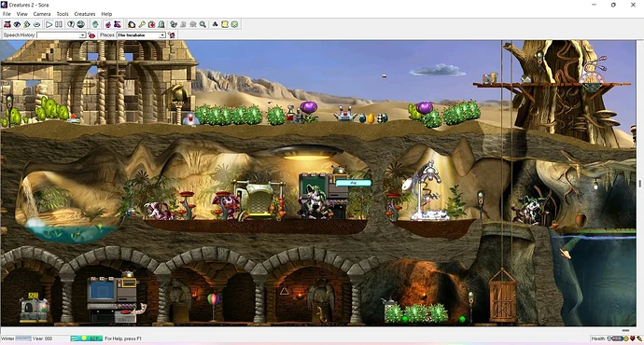Click the striped hot air balloon toy
Screen dimensions: 644x345
(213, 299)
